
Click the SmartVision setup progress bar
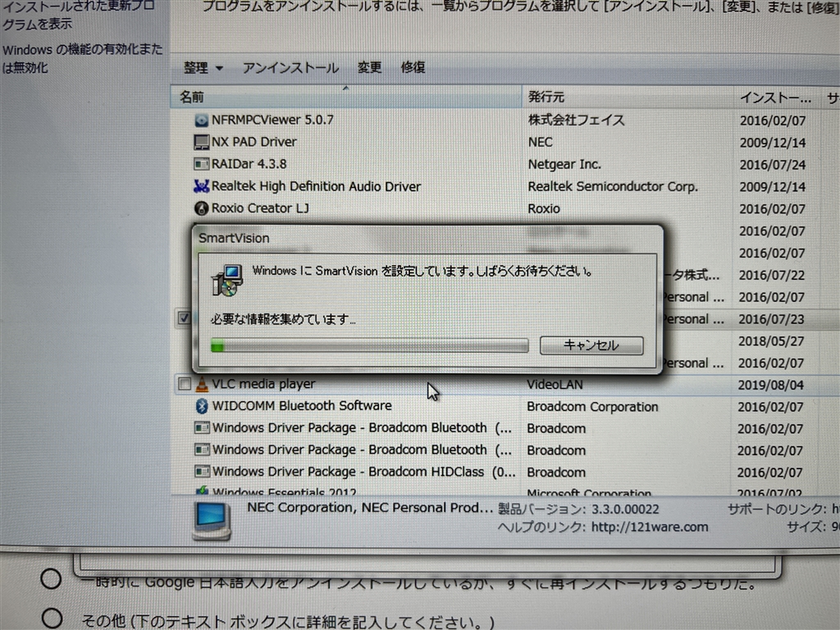(369, 345)
